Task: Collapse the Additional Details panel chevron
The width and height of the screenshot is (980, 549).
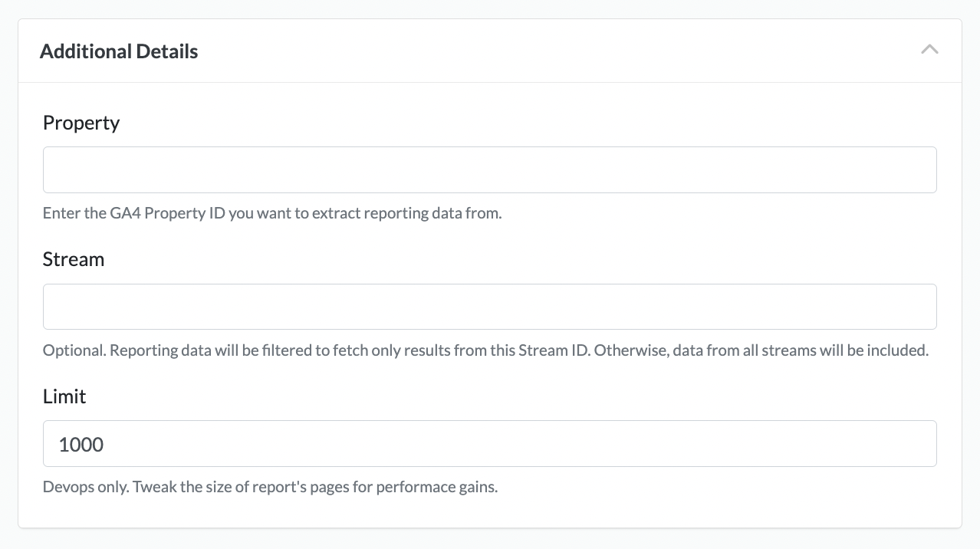Action: point(929,50)
